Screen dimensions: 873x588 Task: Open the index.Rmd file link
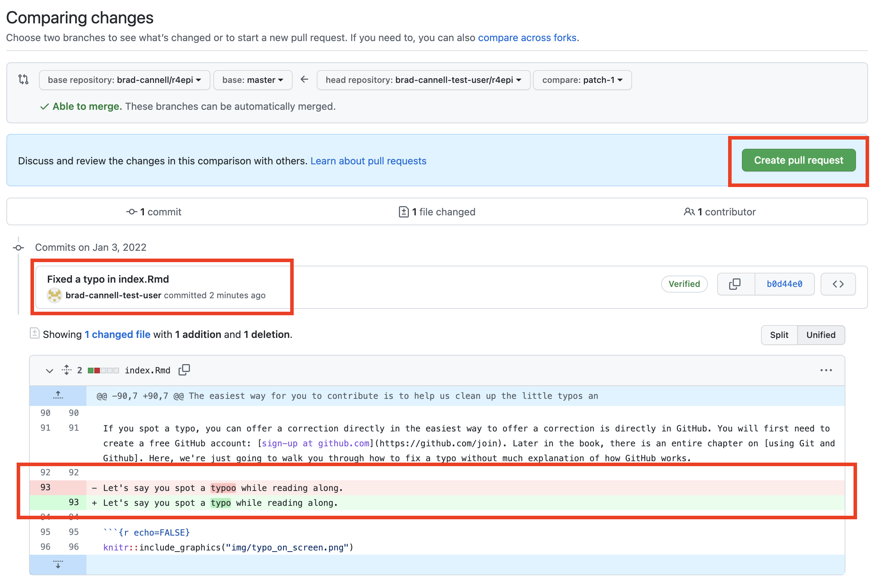147,371
